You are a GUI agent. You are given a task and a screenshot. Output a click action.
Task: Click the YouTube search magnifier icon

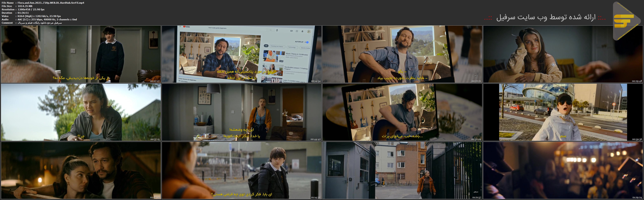coord(271,30)
